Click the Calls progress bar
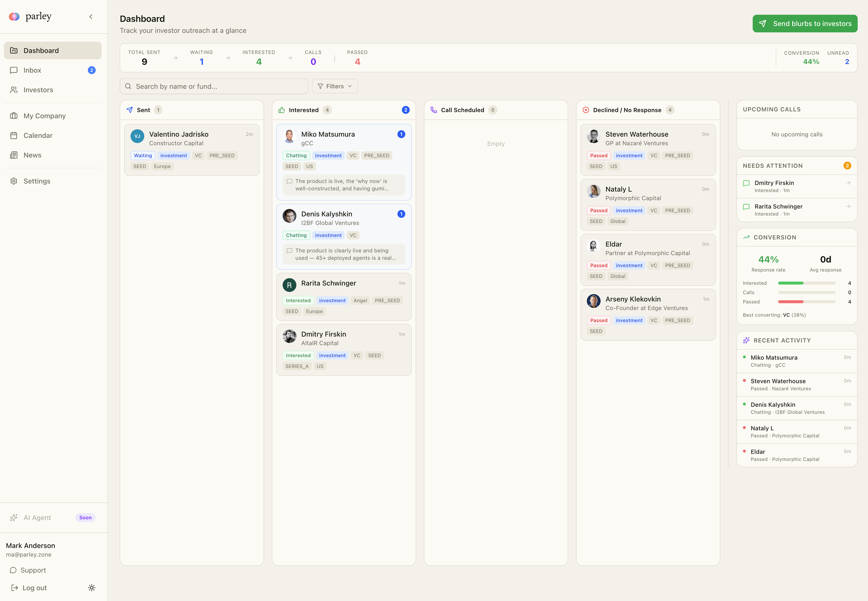This screenshot has width=868, height=601. (807, 293)
